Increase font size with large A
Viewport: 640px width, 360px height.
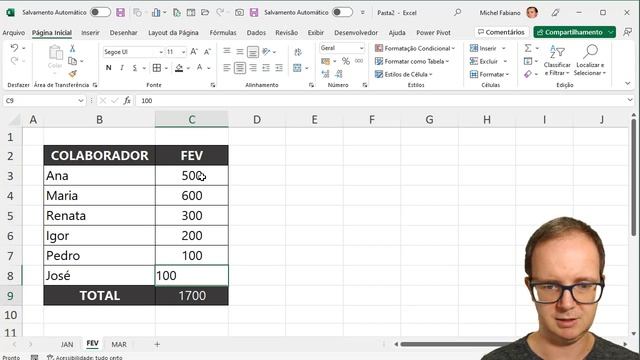(194, 52)
